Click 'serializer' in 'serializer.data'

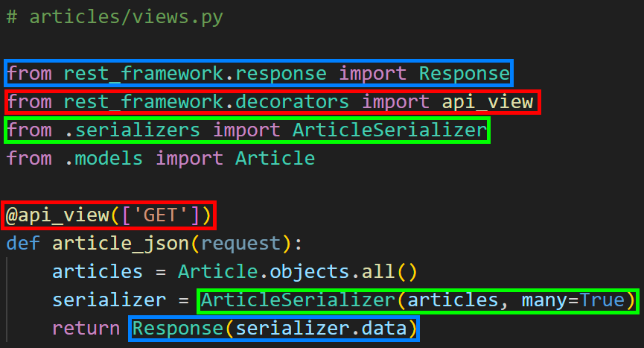292,329
